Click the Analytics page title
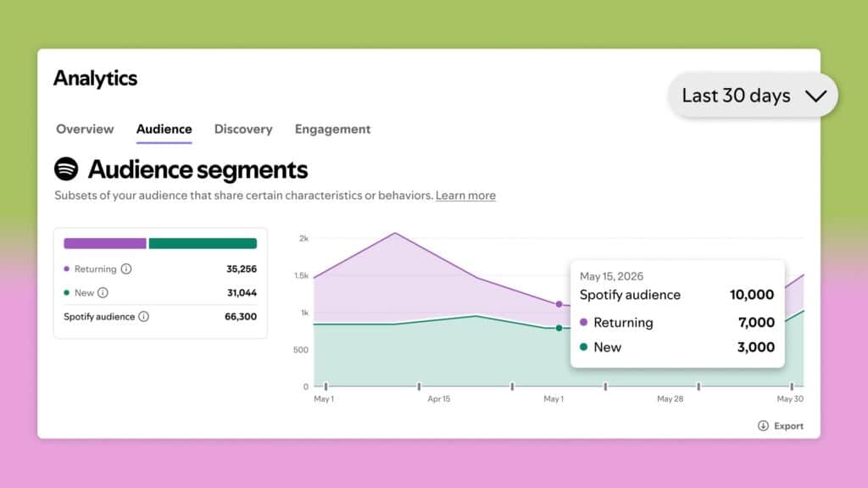Viewport: 868px width, 488px height. pos(95,78)
